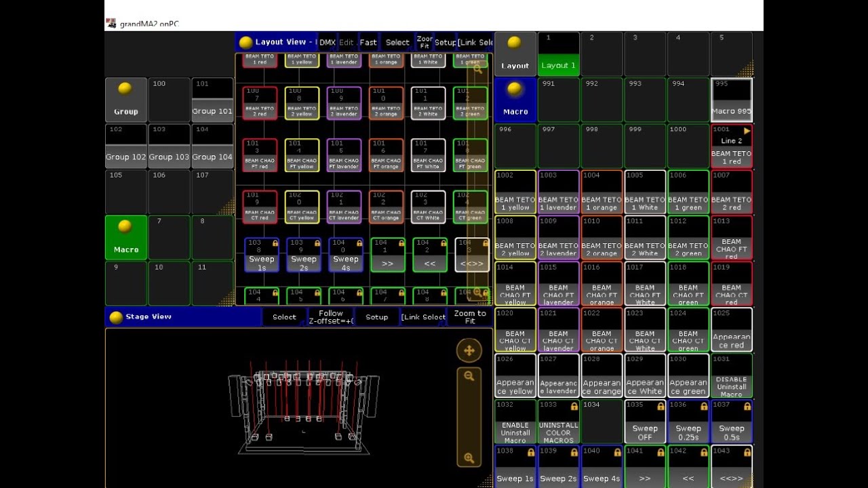Viewport: 868px width, 488px height.
Task: Click the pan cross-arrow icon in Stage View
Action: (x=469, y=350)
